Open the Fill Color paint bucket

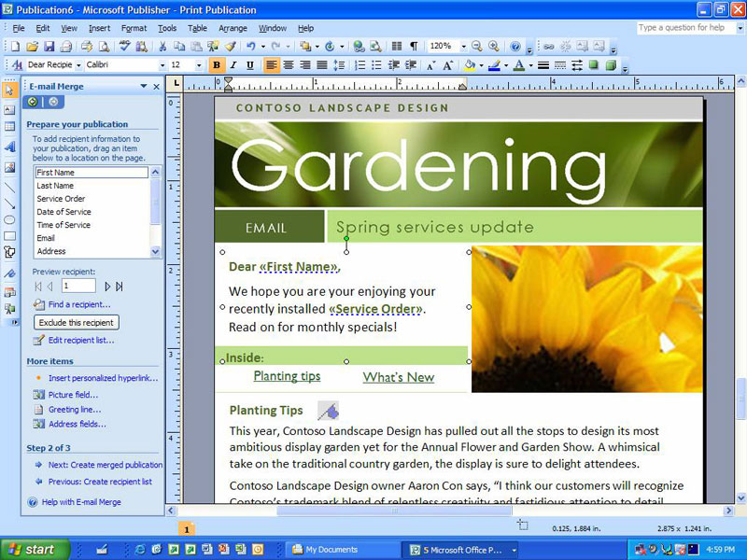[x=470, y=65]
